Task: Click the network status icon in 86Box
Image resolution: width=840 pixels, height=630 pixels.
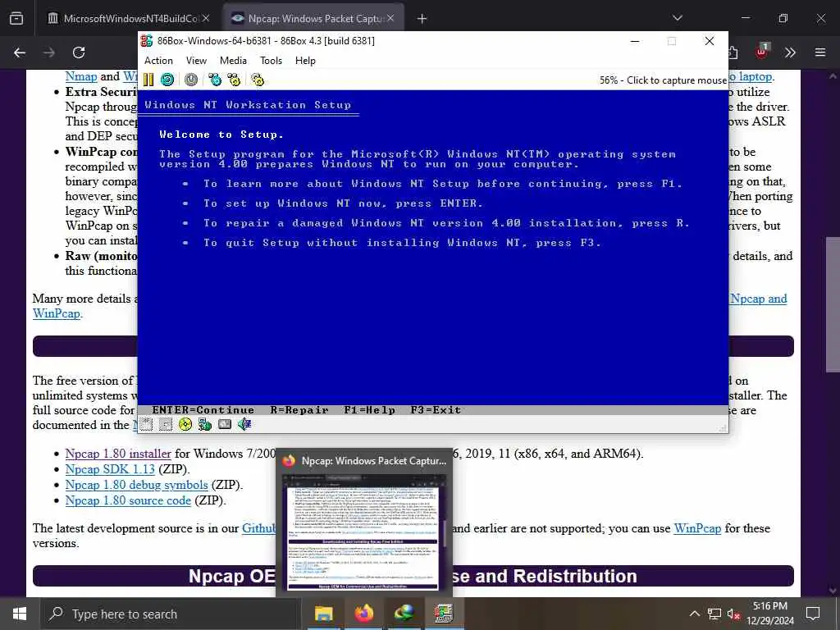Action: (x=204, y=425)
